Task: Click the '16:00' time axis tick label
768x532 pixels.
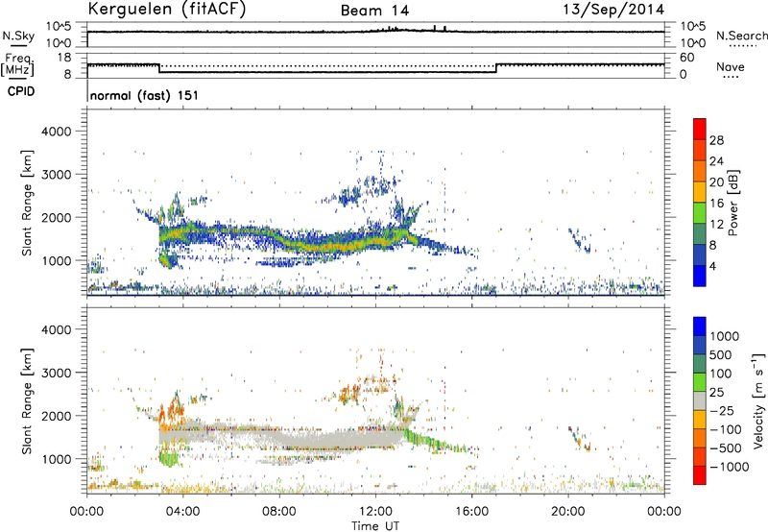Action: (471, 512)
